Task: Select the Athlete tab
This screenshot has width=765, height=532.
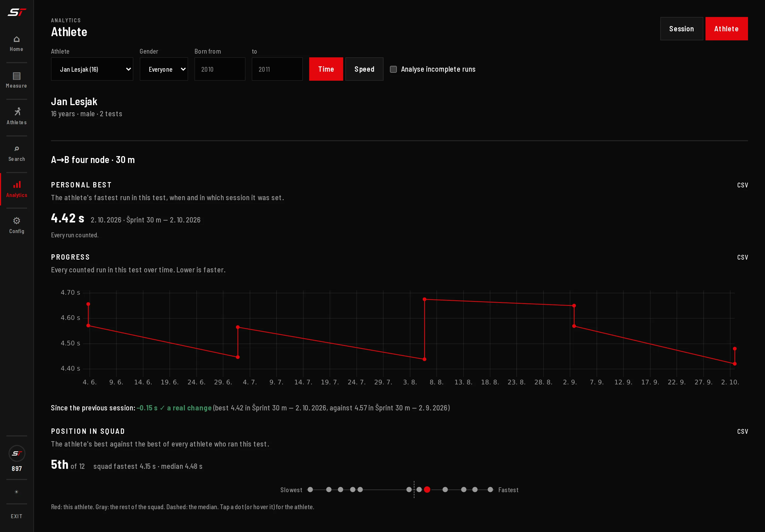Action: 726,29
